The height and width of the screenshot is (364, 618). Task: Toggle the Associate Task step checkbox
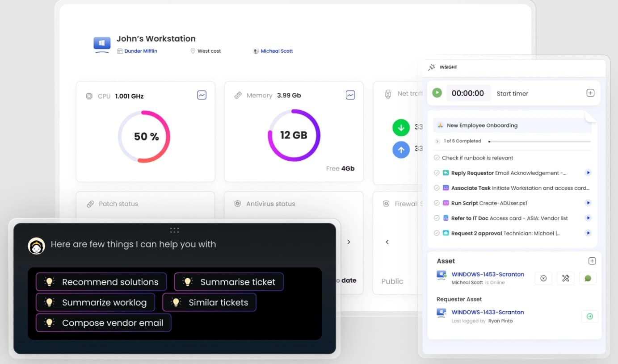coord(437,188)
